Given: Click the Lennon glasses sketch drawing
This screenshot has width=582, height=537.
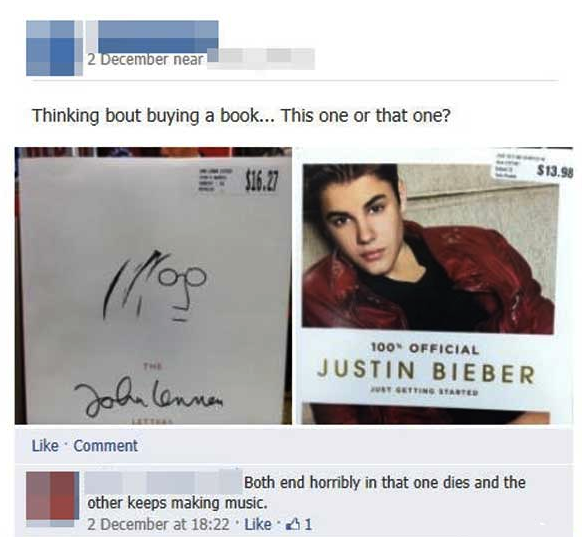Looking at the screenshot, I should [x=154, y=286].
